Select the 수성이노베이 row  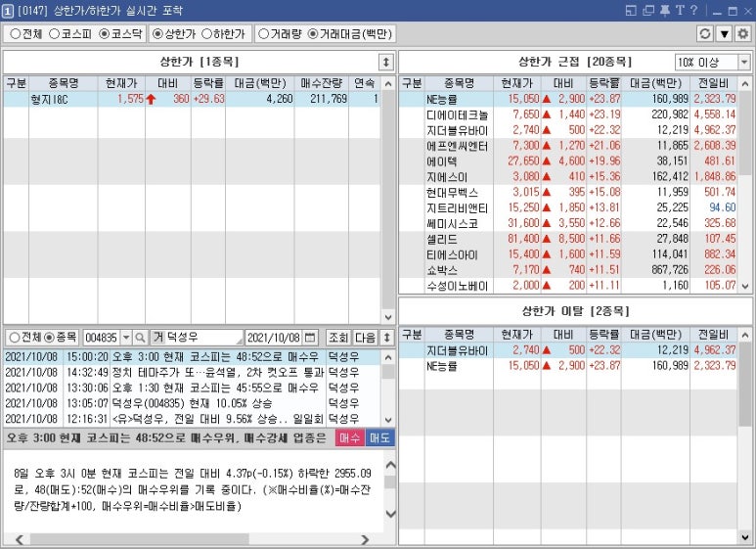[x=568, y=285]
